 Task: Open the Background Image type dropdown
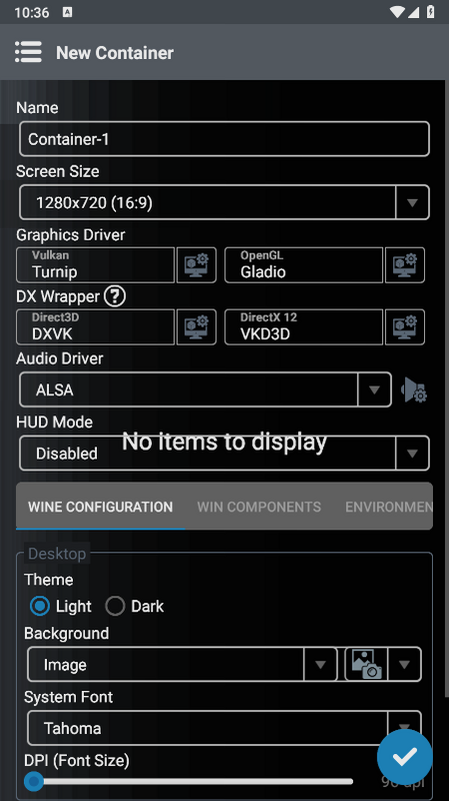182,665
